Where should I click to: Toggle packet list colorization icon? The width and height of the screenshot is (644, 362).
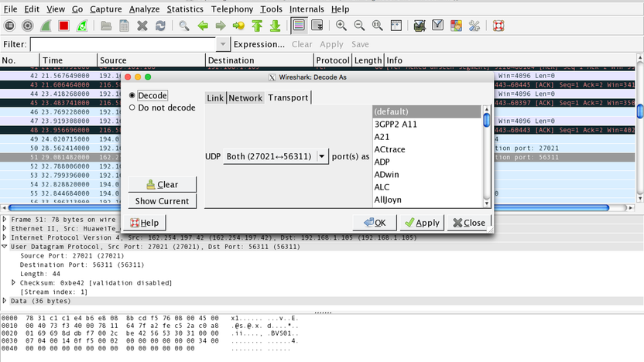click(299, 26)
